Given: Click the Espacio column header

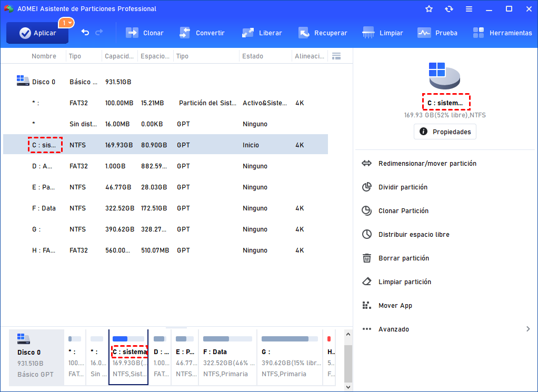Looking at the screenshot, I should 155,56.
